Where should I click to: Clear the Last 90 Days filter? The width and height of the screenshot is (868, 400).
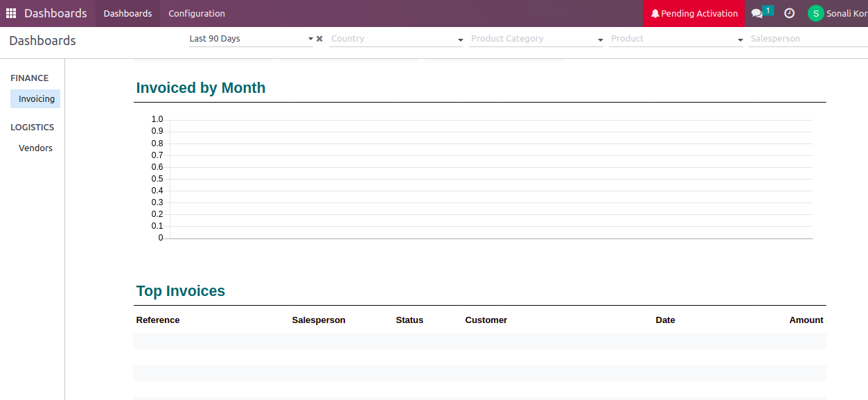tap(319, 39)
